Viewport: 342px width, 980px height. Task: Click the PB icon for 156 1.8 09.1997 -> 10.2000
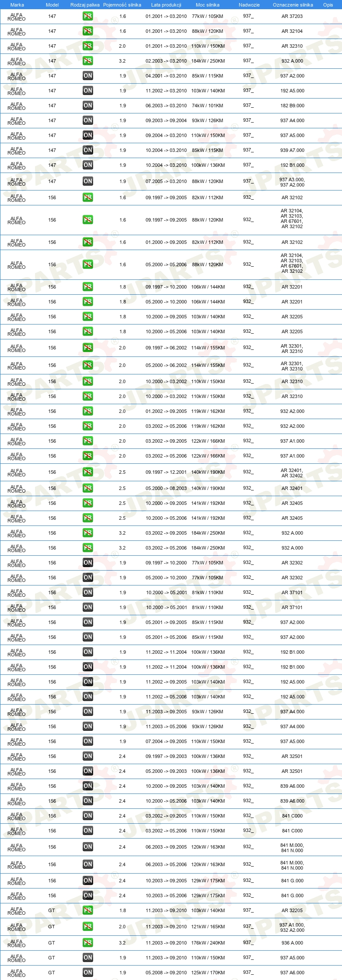pyautogui.click(x=87, y=287)
